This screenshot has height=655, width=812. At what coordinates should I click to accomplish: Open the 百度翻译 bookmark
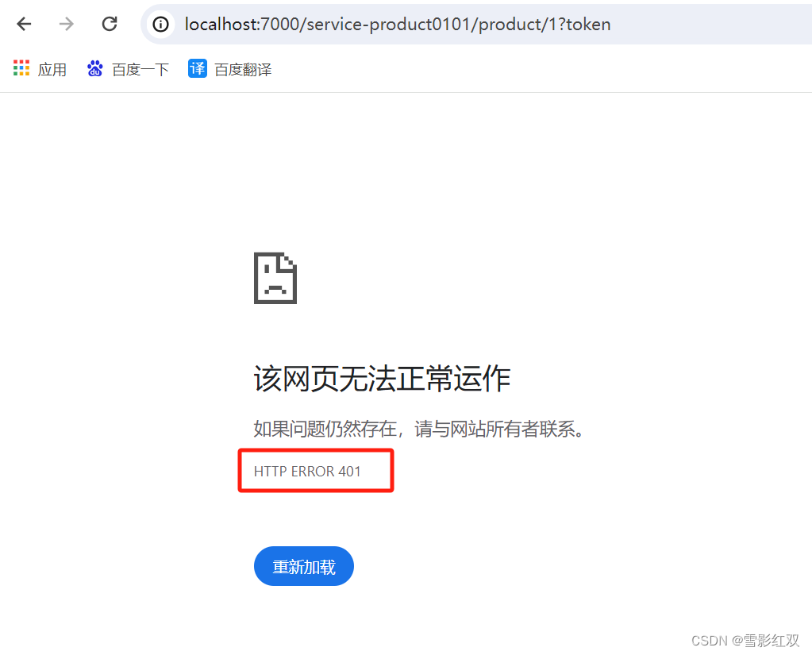[243, 69]
